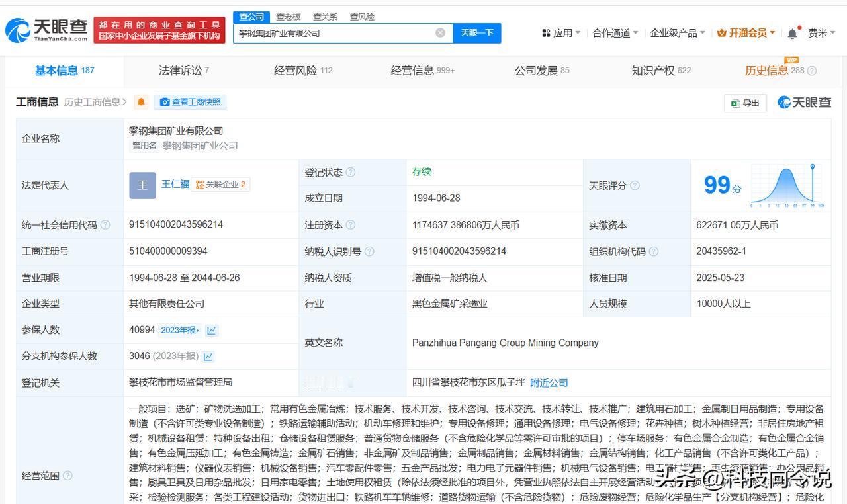Screen dimensions: 847x504
Task: Select the former name 攀钢集团矿业公司
Action: 200,146
